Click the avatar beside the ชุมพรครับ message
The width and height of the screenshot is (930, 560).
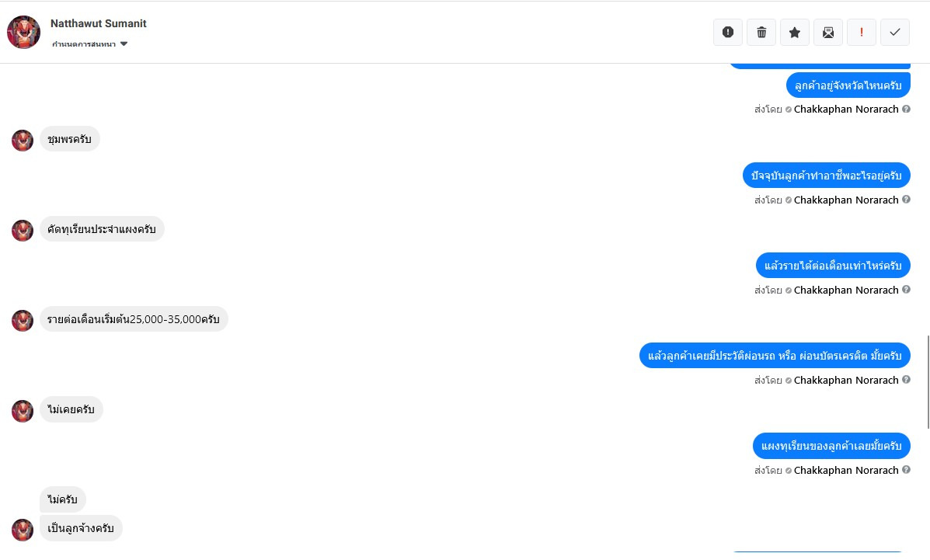[23, 141]
